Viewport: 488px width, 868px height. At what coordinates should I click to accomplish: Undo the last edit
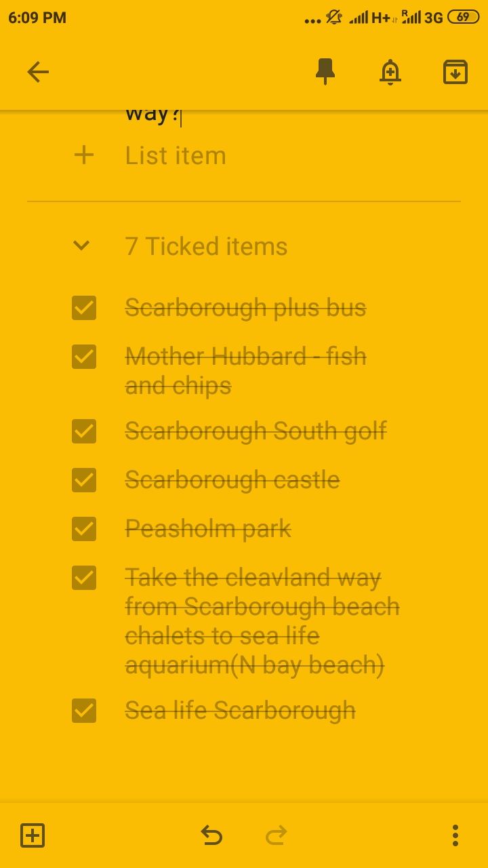211,835
